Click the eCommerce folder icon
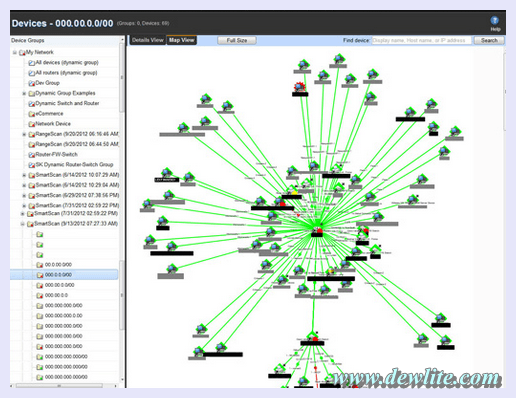516x398 pixels. pyautogui.click(x=32, y=114)
